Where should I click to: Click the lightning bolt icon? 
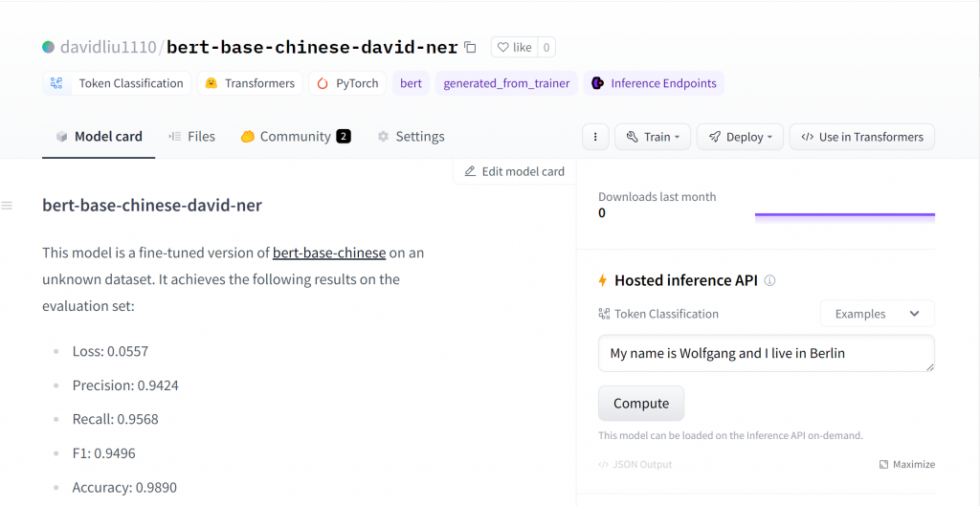coord(603,280)
